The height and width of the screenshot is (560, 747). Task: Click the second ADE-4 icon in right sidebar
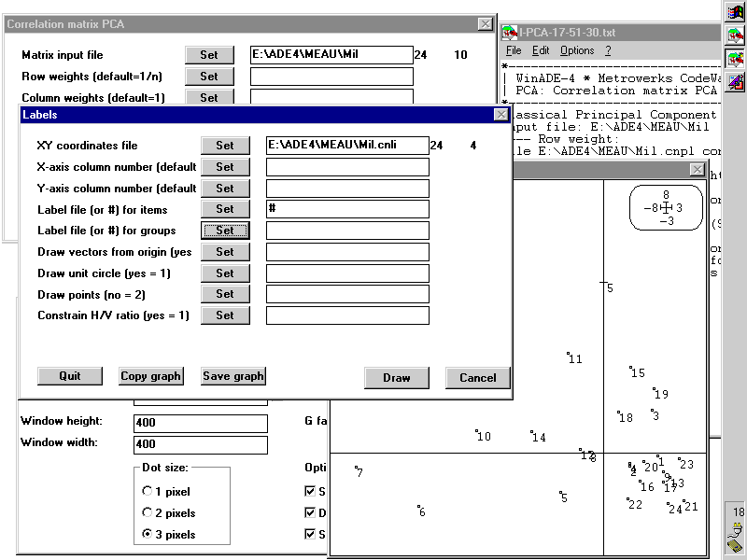click(x=737, y=35)
